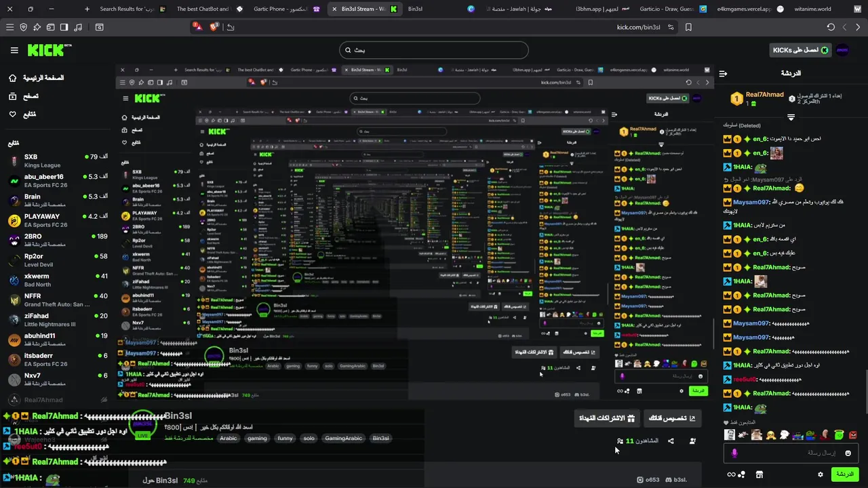The height and width of the screenshot is (488, 868).
Task: Reload the page with refresh icon
Action: pyautogui.click(x=831, y=27)
